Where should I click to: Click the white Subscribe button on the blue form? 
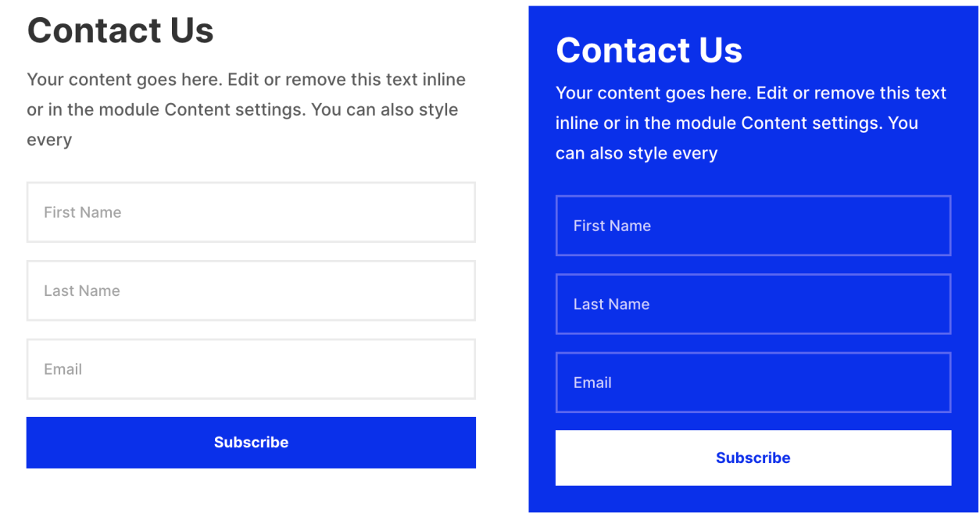(753, 458)
